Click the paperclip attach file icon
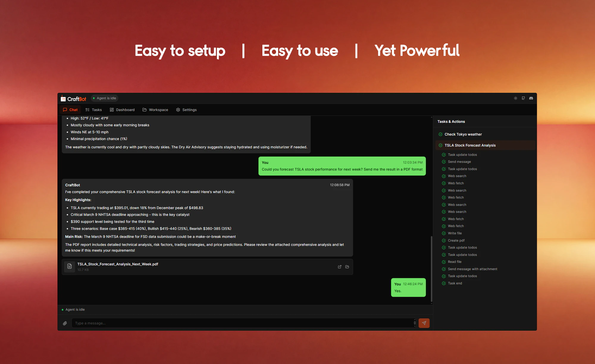The height and width of the screenshot is (364, 595). [65, 323]
